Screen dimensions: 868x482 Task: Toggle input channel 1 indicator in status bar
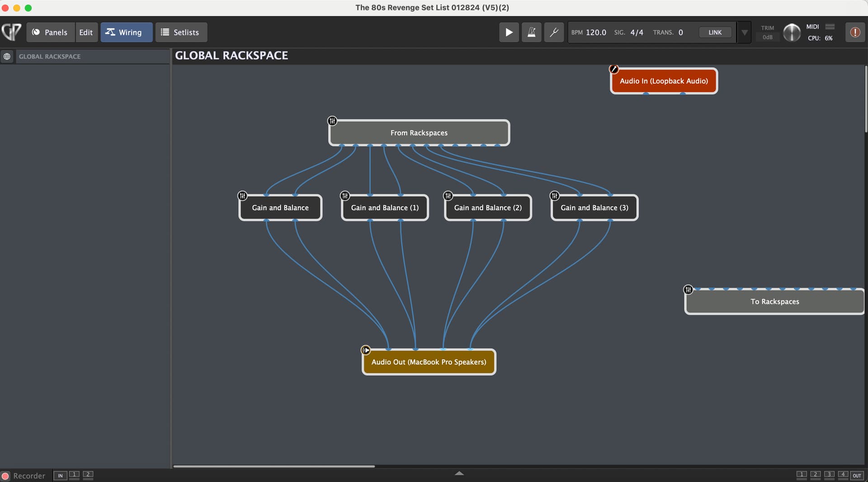tap(74, 475)
